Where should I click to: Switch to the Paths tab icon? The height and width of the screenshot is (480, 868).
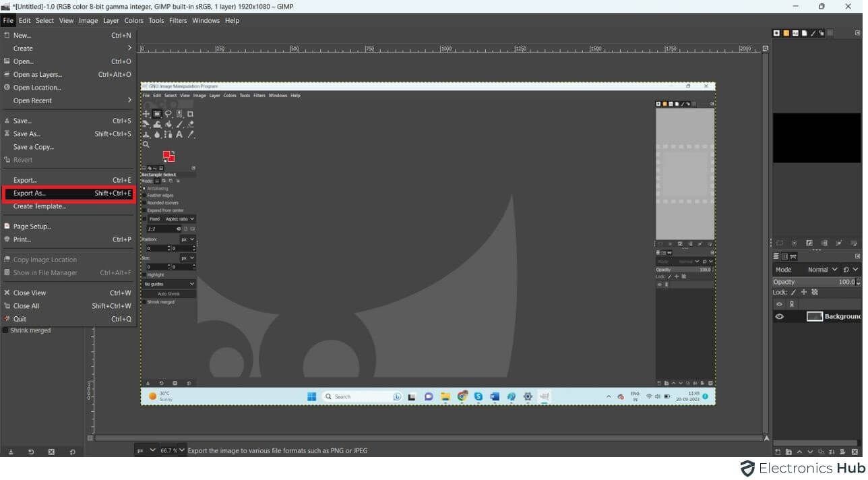pos(794,256)
